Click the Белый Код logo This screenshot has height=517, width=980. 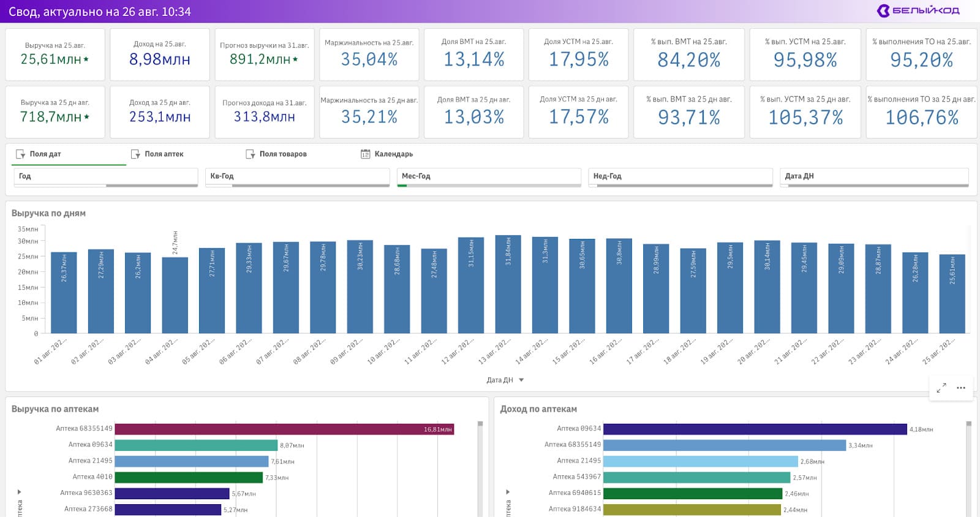tap(918, 10)
